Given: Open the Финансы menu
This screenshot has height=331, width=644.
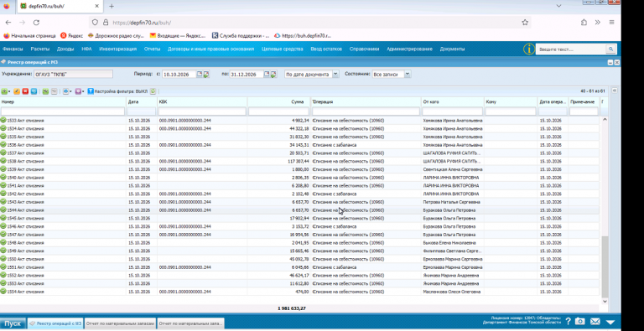Looking at the screenshot, I should pos(13,49).
